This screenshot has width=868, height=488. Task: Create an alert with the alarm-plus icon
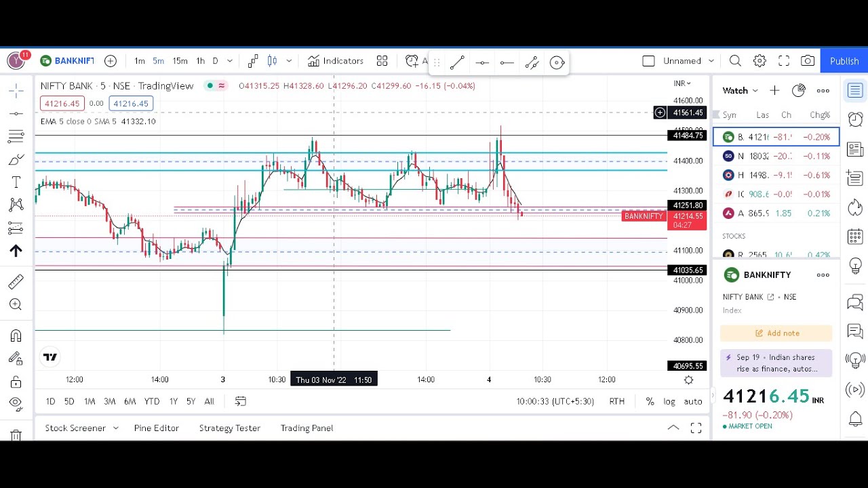point(412,61)
